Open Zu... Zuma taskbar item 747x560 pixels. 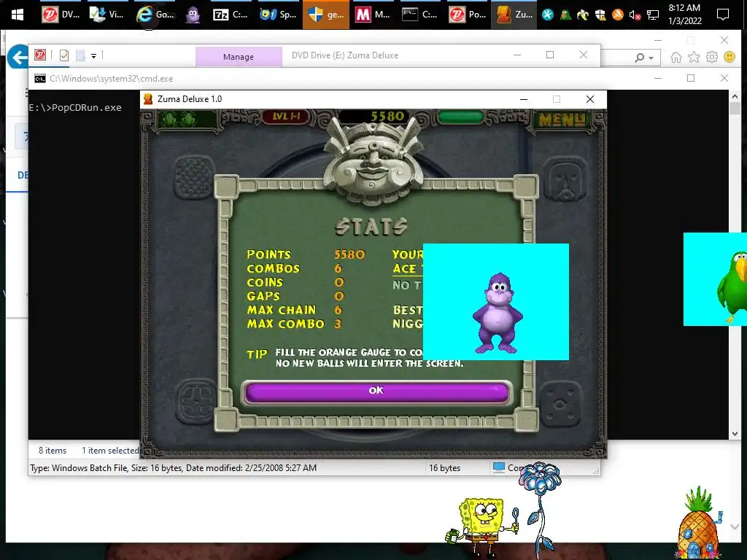tap(514, 15)
